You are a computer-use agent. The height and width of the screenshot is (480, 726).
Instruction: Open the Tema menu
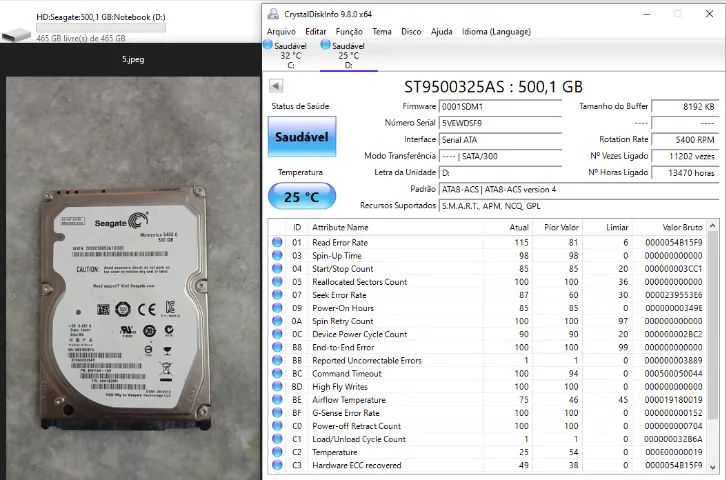382,31
